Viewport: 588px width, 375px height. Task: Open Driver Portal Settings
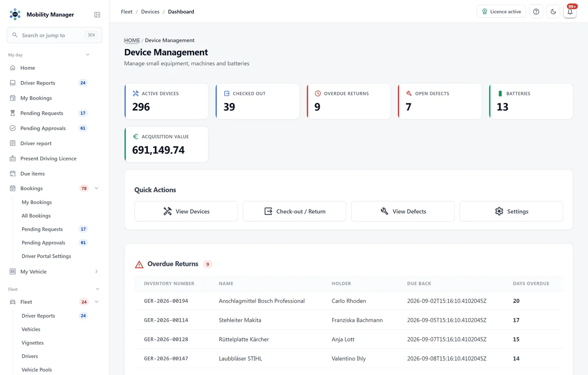tap(46, 256)
